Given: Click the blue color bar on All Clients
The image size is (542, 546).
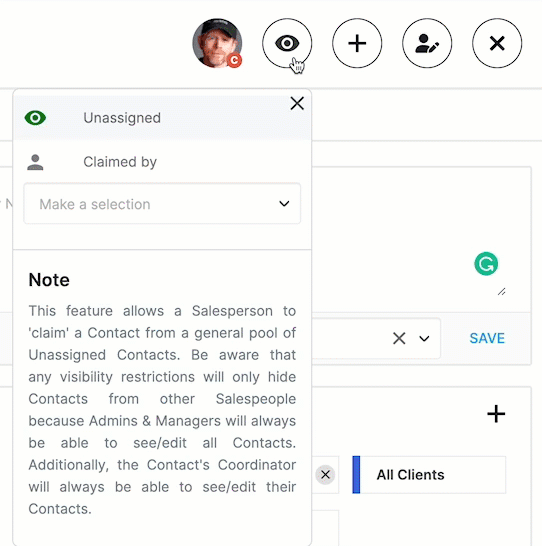Looking at the screenshot, I should coord(356,475).
